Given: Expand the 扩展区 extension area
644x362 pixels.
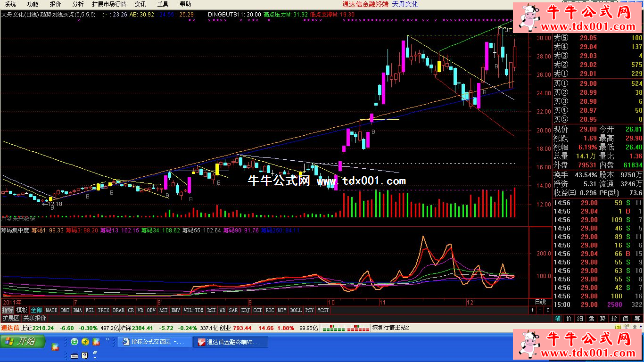Looking at the screenshot, I should coord(10,318).
